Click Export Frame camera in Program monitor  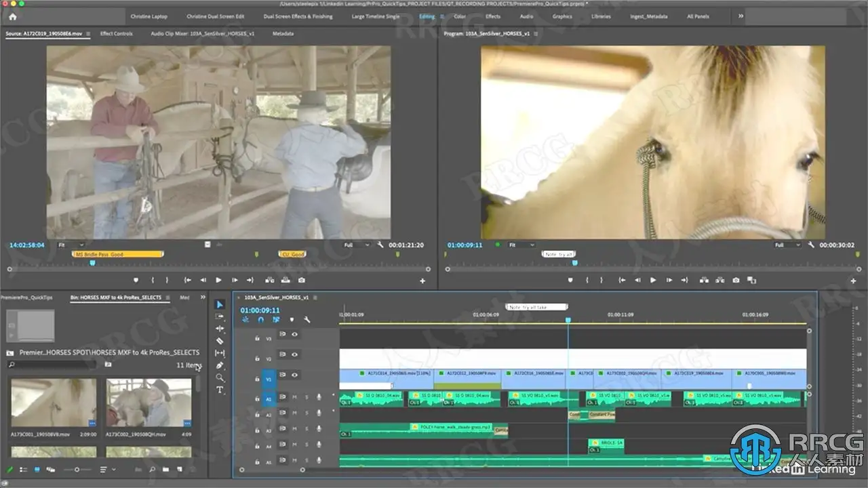point(736,280)
